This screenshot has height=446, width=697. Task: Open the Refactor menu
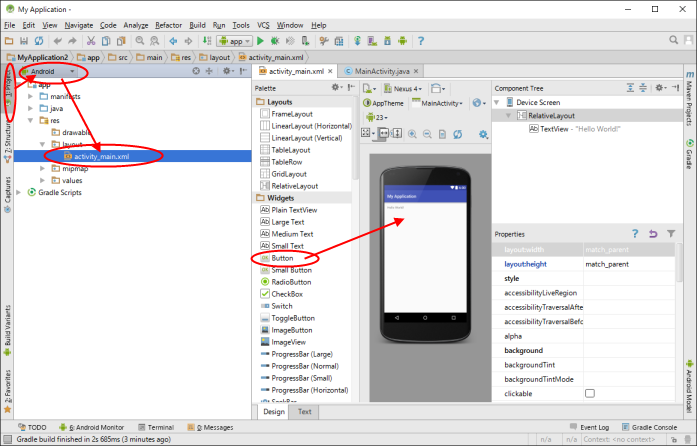[168, 25]
